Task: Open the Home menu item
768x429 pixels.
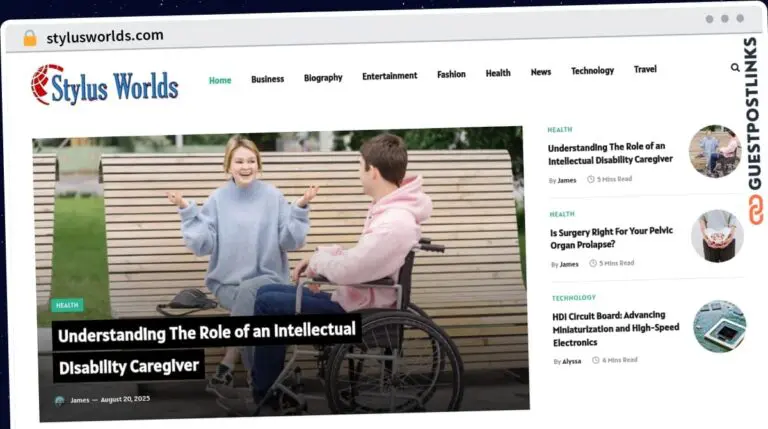Action: tap(220, 80)
